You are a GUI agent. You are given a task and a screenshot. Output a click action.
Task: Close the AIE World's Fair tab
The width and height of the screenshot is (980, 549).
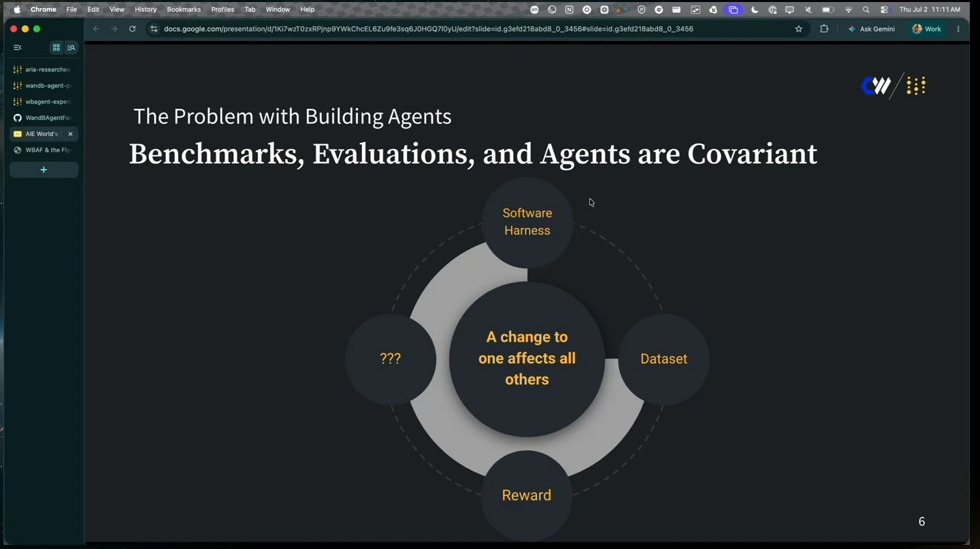(x=70, y=134)
